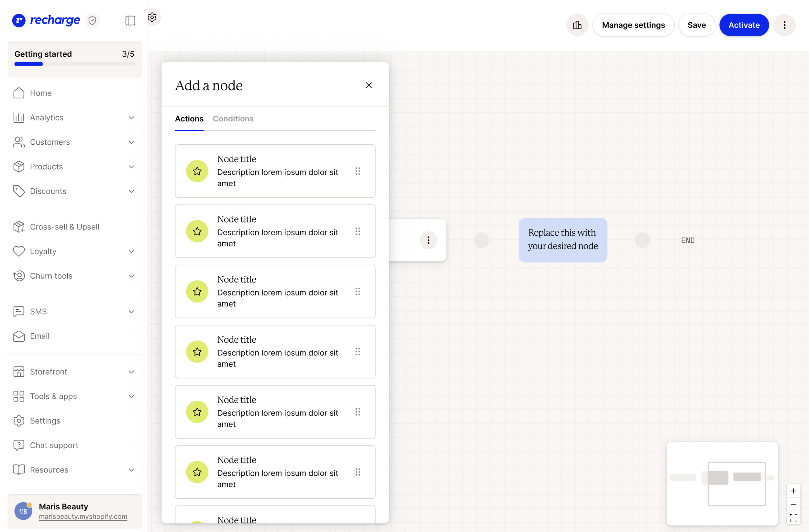
Task: Click the connector circle before placeholder node
Action: pos(481,240)
